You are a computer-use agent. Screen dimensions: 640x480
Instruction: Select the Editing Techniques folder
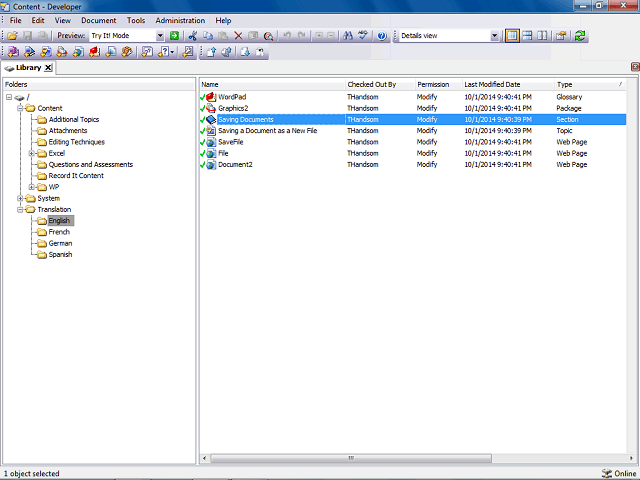pyautogui.click(x=77, y=142)
